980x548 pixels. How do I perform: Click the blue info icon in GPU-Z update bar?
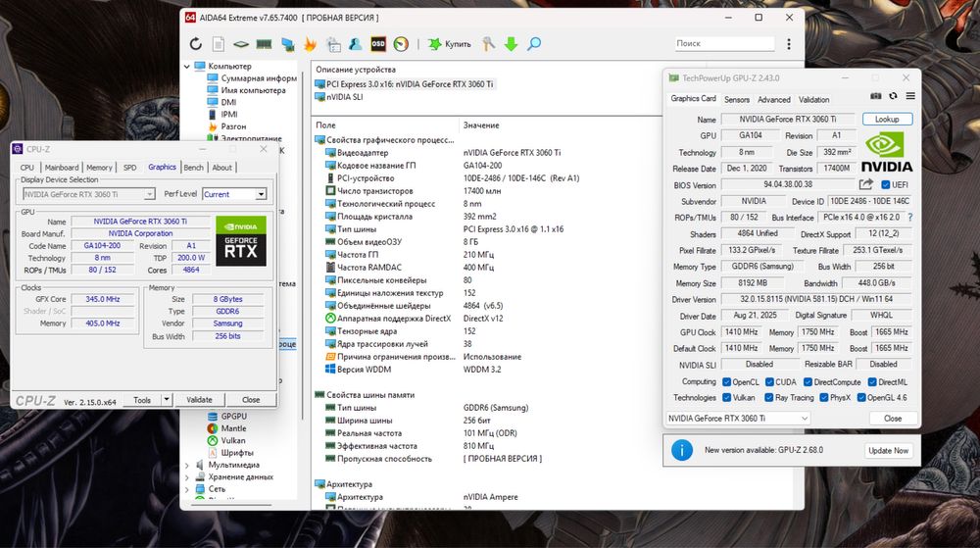(x=682, y=450)
